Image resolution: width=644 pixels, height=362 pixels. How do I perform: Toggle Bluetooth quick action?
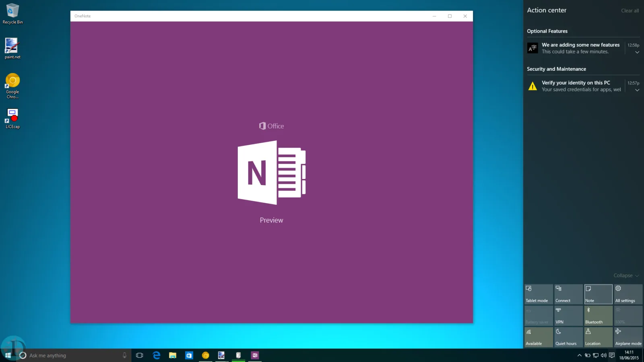(x=598, y=316)
